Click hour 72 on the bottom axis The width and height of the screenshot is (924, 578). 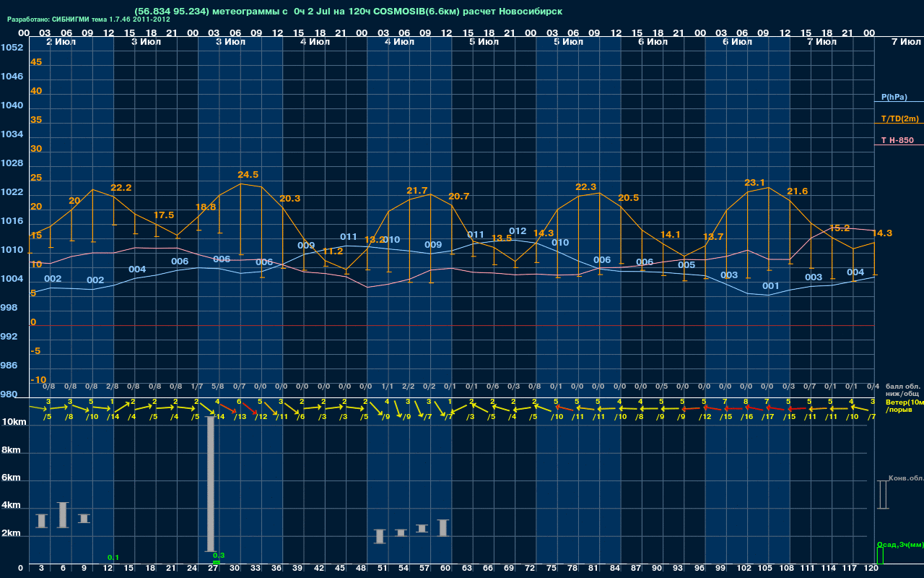(x=530, y=569)
